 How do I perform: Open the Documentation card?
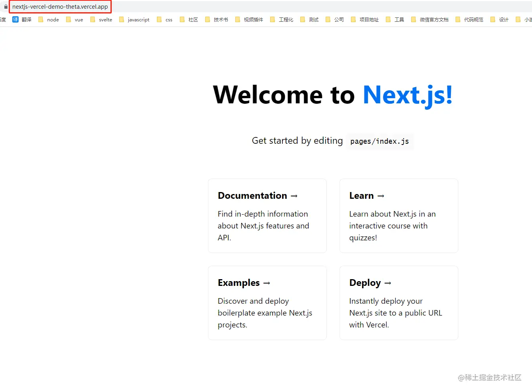pyautogui.click(x=267, y=216)
